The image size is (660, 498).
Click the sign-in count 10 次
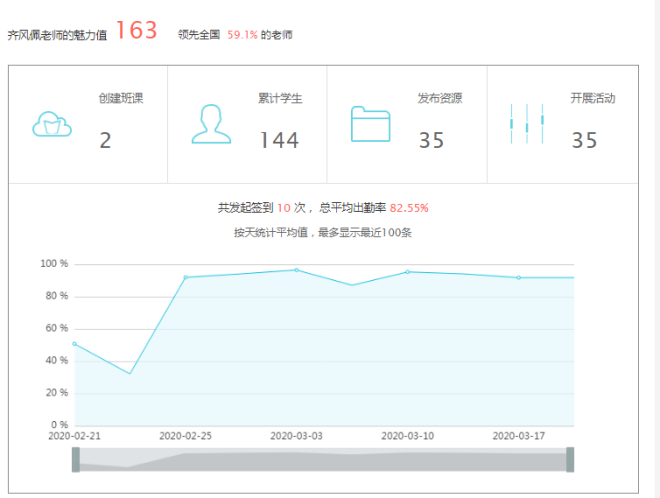pos(290,208)
